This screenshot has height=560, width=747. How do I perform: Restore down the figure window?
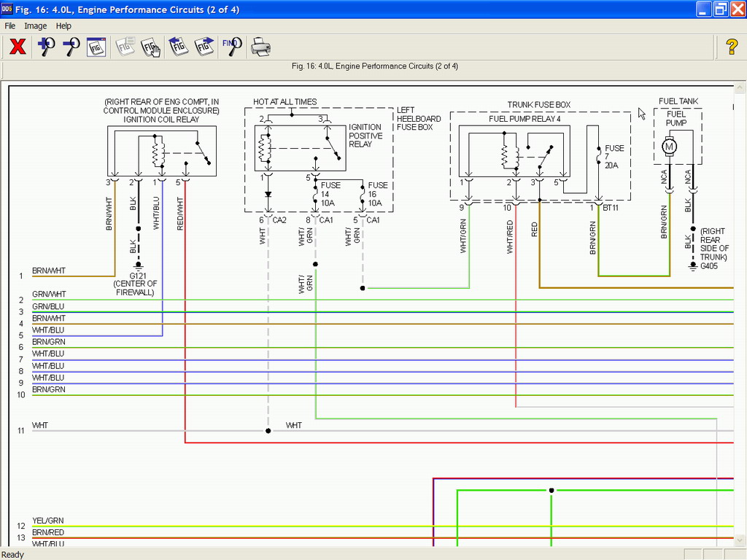pos(720,9)
